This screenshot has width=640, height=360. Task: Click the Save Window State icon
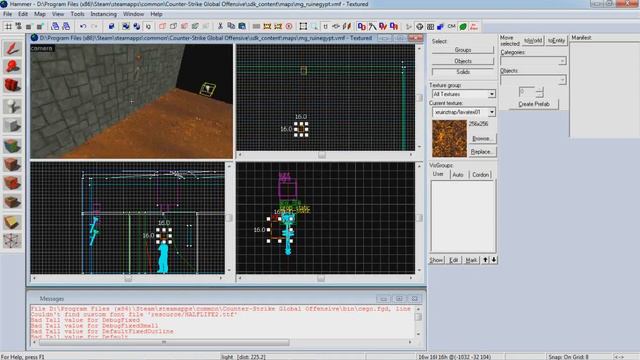pyautogui.click(x=66, y=27)
